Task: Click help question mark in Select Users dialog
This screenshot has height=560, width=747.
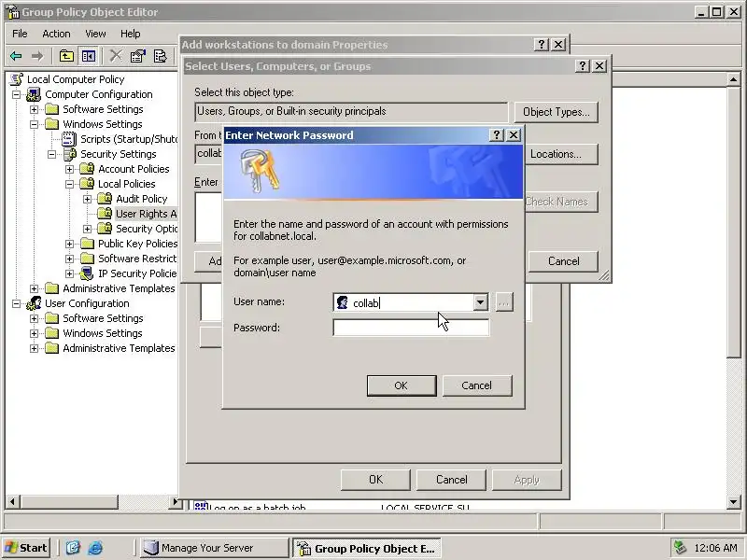Action: click(x=582, y=66)
